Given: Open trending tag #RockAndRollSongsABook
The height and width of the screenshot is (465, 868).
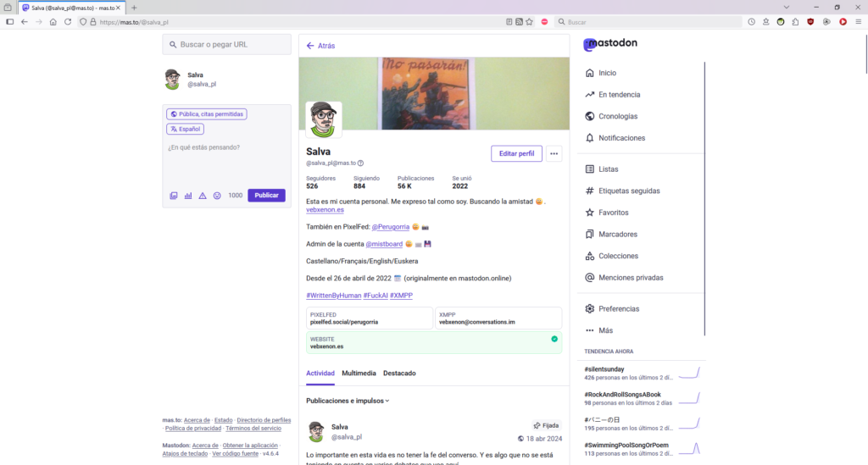Looking at the screenshot, I should pyautogui.click(x=622, y=395).
